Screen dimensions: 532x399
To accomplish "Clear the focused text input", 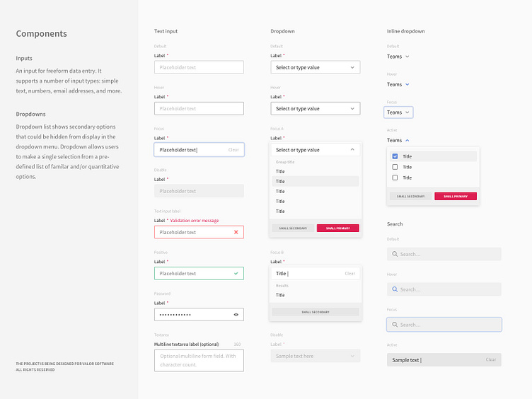I will click(233, 150).
